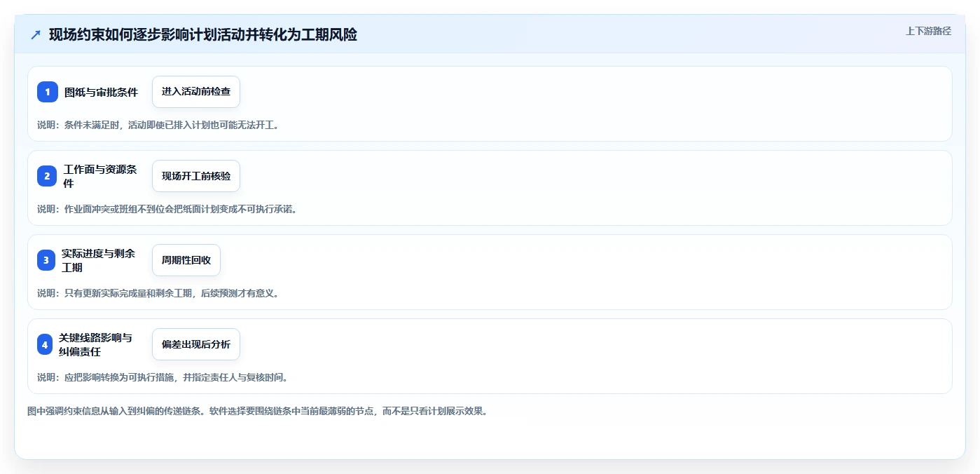The height and width of the screenshot is (474, 980).
Task: Click the 周期性回收 button
Action: click(186, 260)
